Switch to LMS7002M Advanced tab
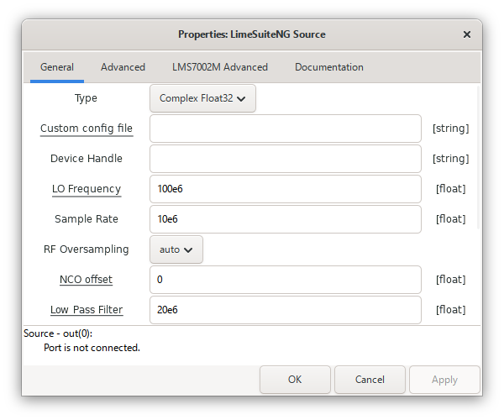The image size is (504, 420). pyautogui.click(x=220, y=67)
